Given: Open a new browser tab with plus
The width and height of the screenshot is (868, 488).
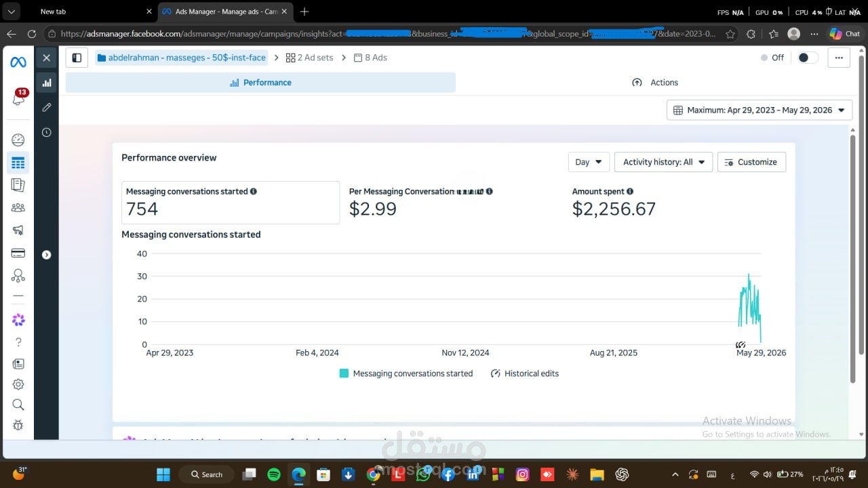Looking at the screenshot, I should 304,12.
